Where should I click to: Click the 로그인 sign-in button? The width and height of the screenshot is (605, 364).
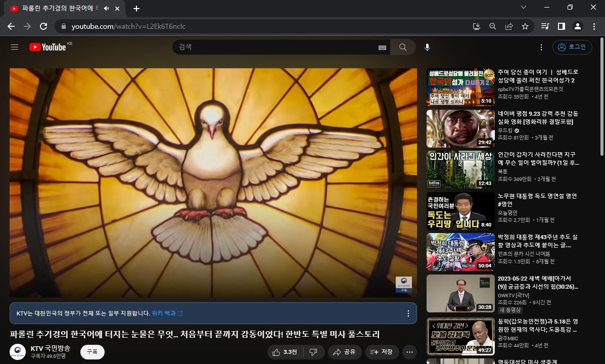(x=572, y=47)
